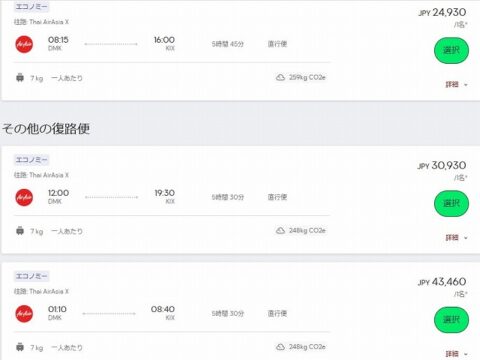Expand 詳細 for the 01:10 flight
Viewport: 480px width, 360px height.
(456, 354)
